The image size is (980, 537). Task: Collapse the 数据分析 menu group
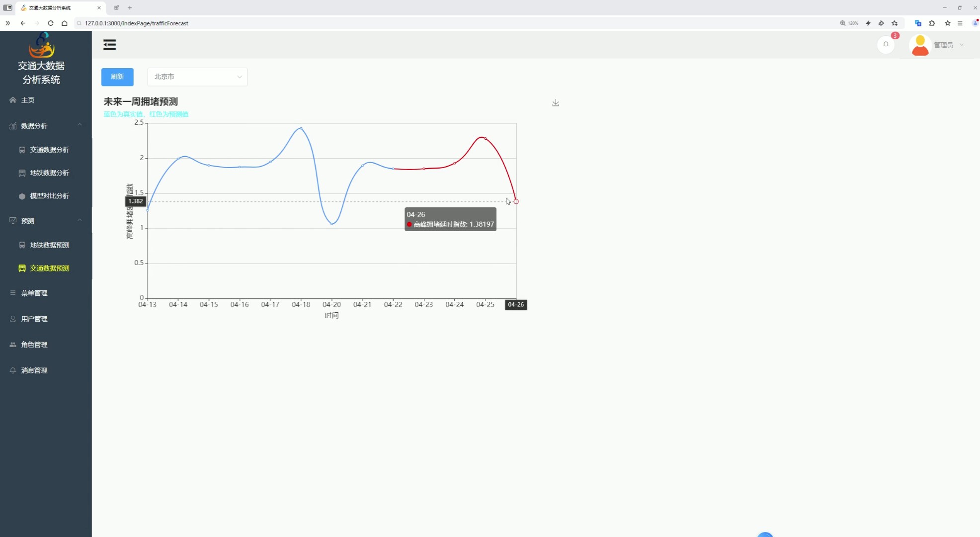click(80, 125)
